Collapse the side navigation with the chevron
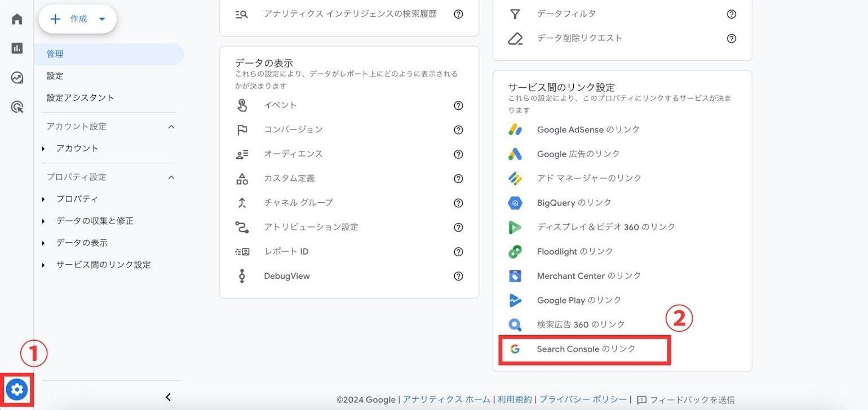Screen dimensions: 868x410 (168, 397)
